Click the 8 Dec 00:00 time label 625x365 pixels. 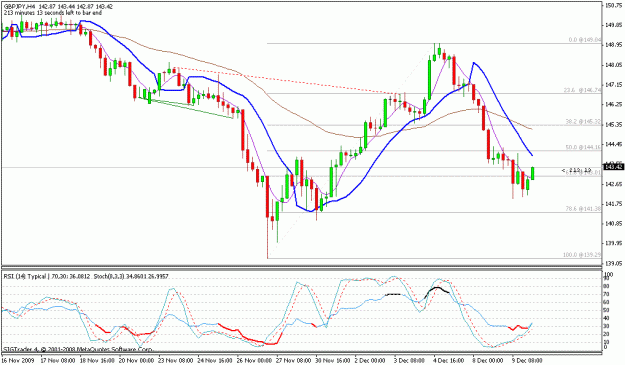(x=489, y=360)
